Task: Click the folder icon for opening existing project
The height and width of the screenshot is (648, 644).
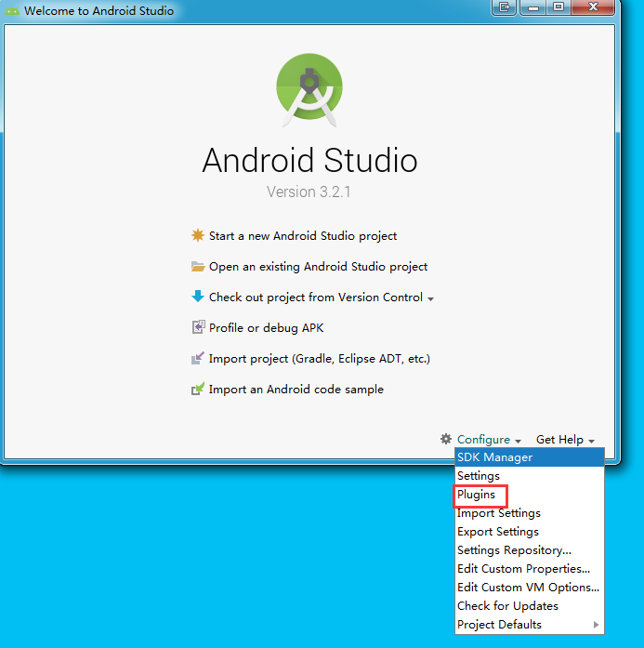Action: click(198, 266)
